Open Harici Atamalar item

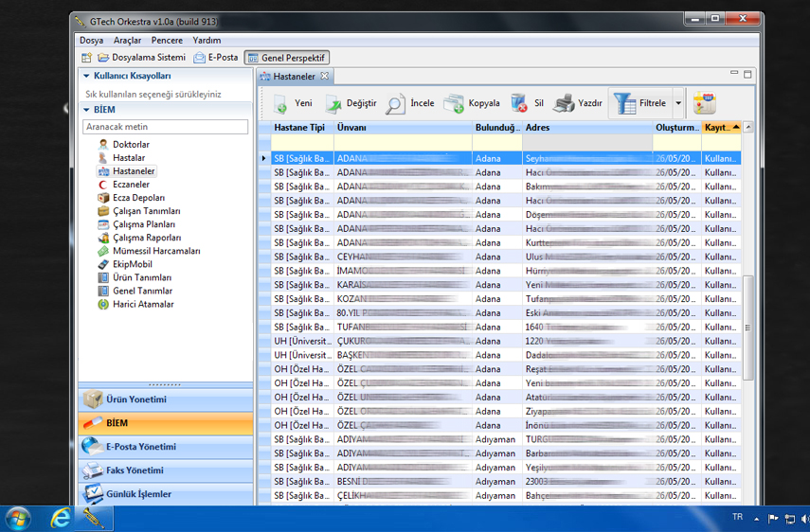(x=143, y=305)
